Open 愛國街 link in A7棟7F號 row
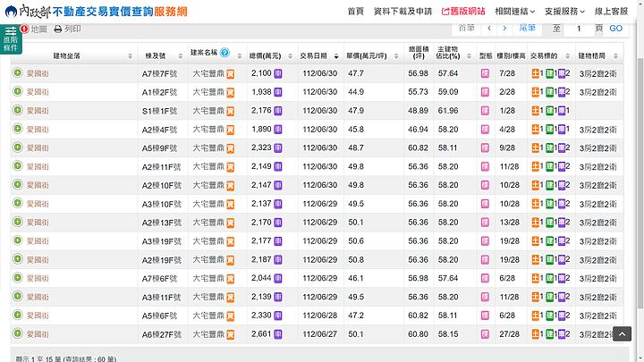This screenshot has width=644, height=362. pos(38,74)
